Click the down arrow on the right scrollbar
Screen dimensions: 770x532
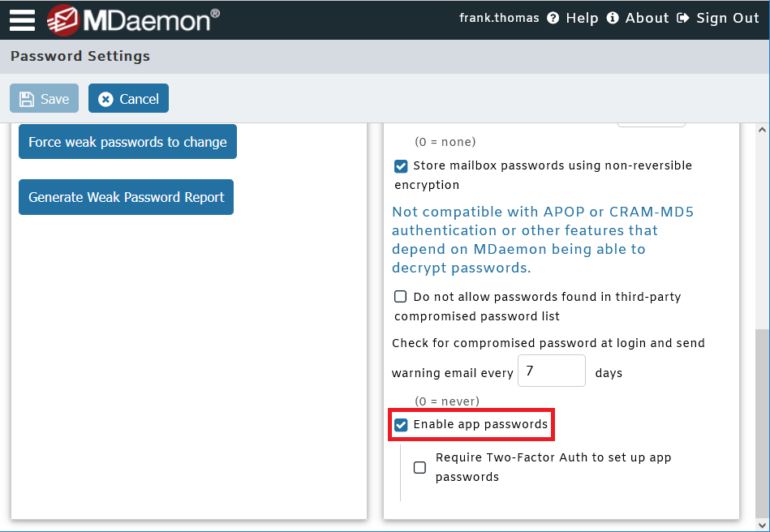coord(761,524)
